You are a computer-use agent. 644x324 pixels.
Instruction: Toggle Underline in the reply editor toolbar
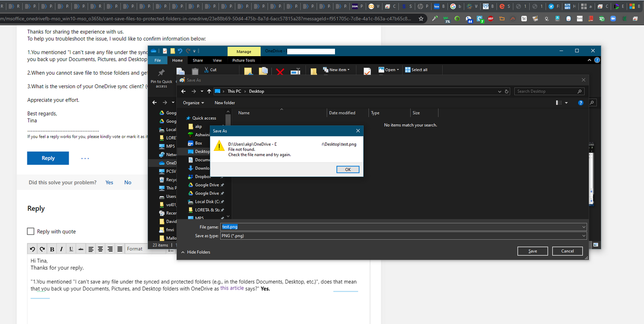71,249
